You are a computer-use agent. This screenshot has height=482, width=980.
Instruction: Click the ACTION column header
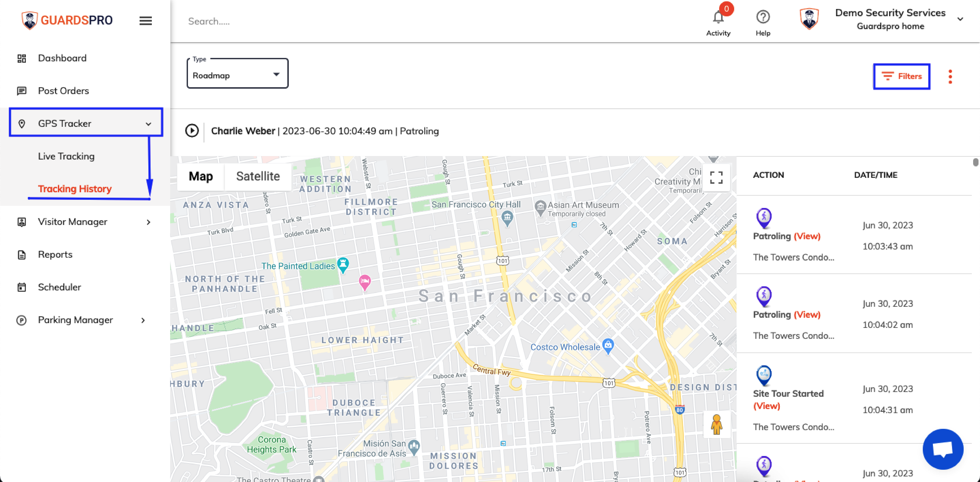pos(769,175)
